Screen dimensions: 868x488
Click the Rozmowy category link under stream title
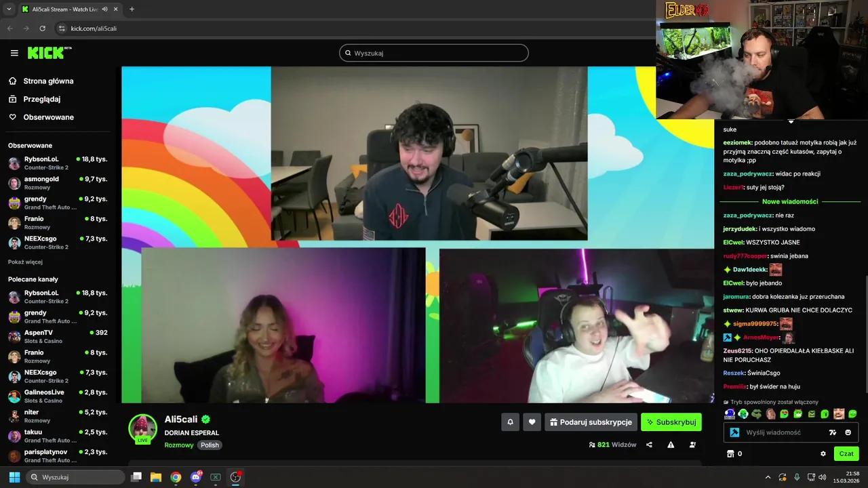tap(179, 445)
